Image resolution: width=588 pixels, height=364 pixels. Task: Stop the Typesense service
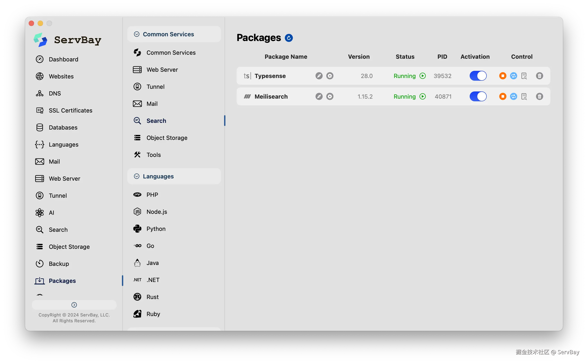click(503, 76)
